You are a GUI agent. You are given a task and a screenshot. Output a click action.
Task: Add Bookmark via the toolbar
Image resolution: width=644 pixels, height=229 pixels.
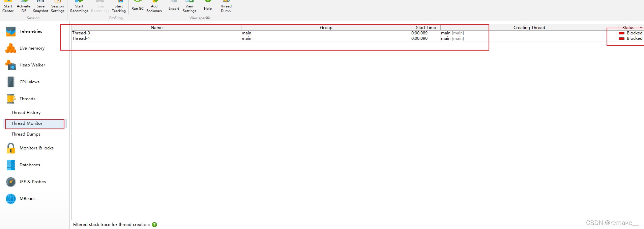click(x=154, y=7)
